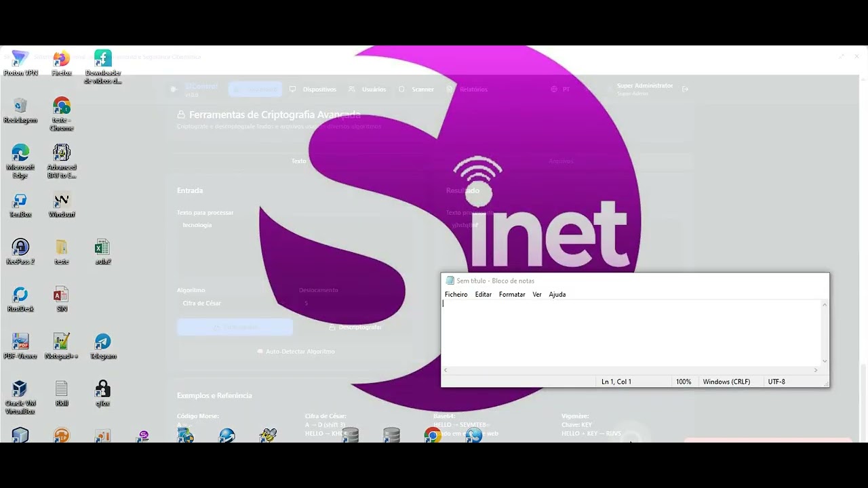The width and height of the screenshot is (868, 488).
Task: Select the RustDesk desktop shortcut
Action: pos(20,300)
